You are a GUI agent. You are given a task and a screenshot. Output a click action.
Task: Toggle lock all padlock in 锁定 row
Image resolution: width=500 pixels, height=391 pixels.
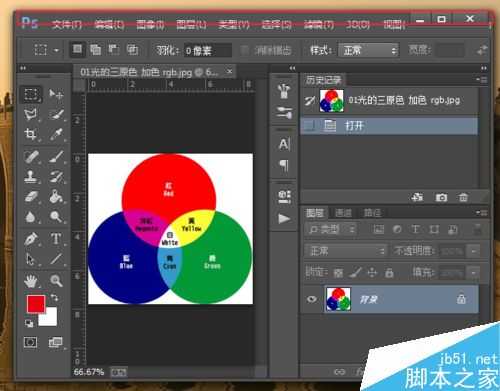tap(389, 273)
